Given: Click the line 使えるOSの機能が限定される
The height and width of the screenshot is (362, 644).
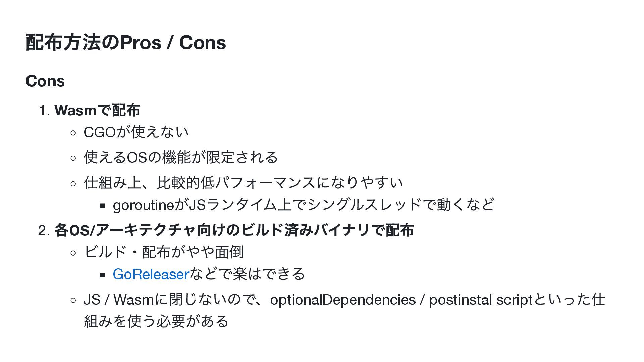Looking at the screenshot, I should coord(181,157).
